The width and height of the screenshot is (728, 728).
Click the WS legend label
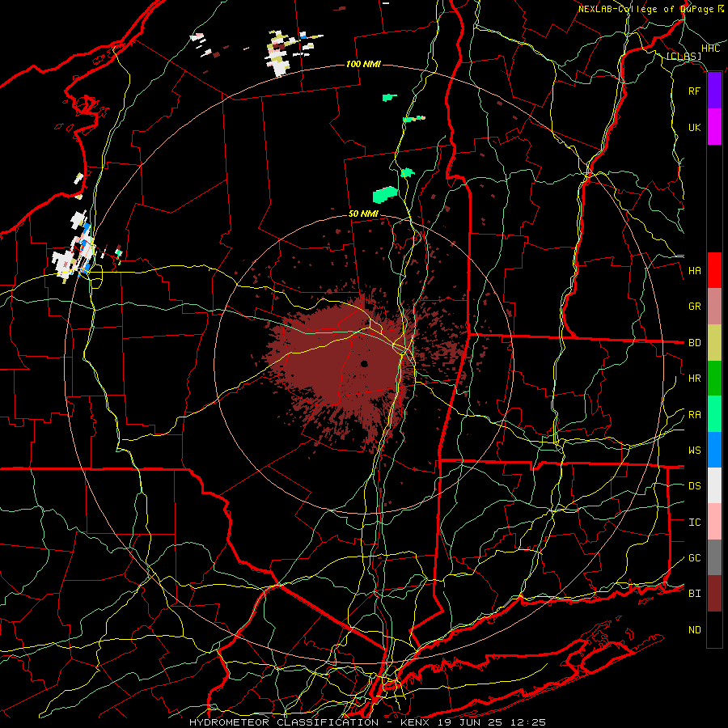[695, 451]
